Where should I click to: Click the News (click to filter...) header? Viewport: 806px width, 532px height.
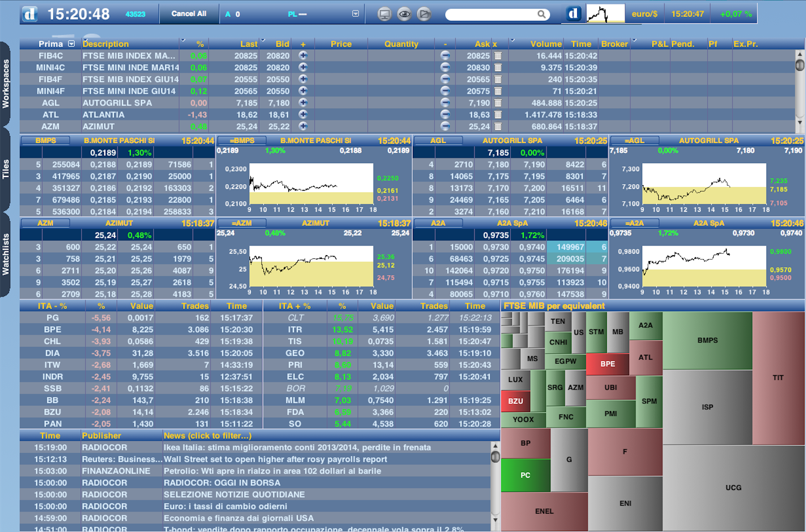coord(207,436)
